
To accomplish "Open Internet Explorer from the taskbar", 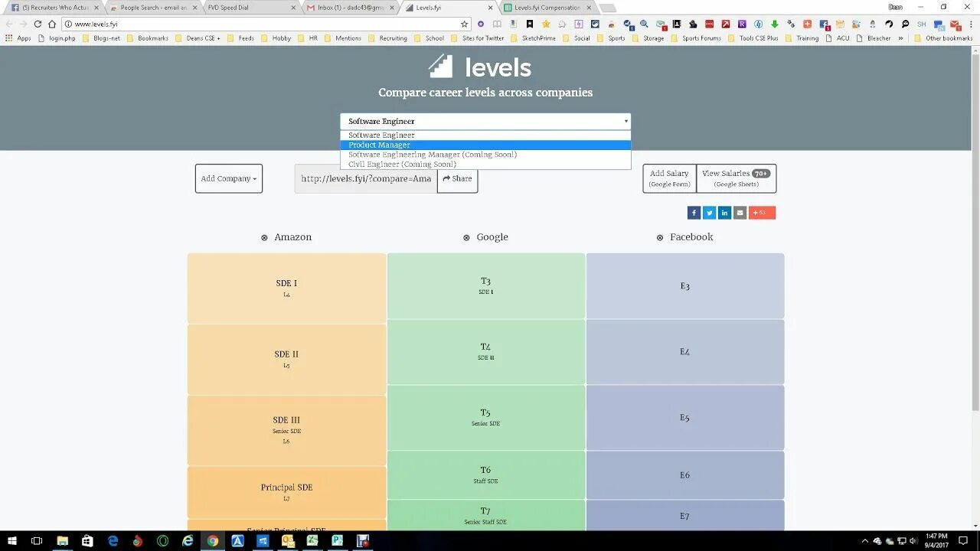I will tap(188, 541).
